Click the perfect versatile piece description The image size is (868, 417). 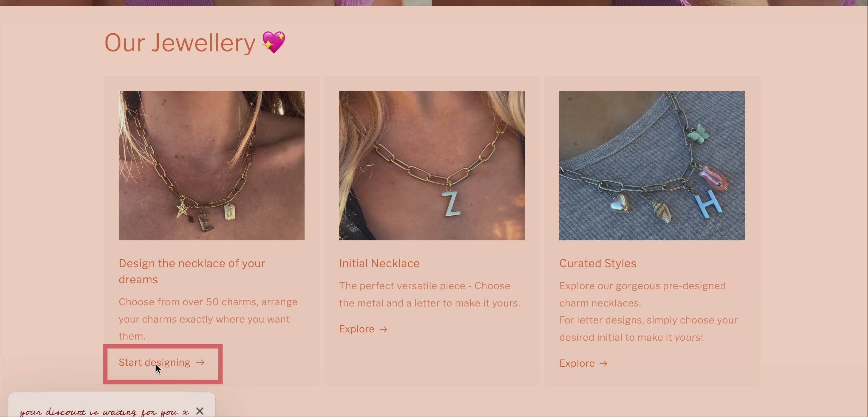(430, 294)
